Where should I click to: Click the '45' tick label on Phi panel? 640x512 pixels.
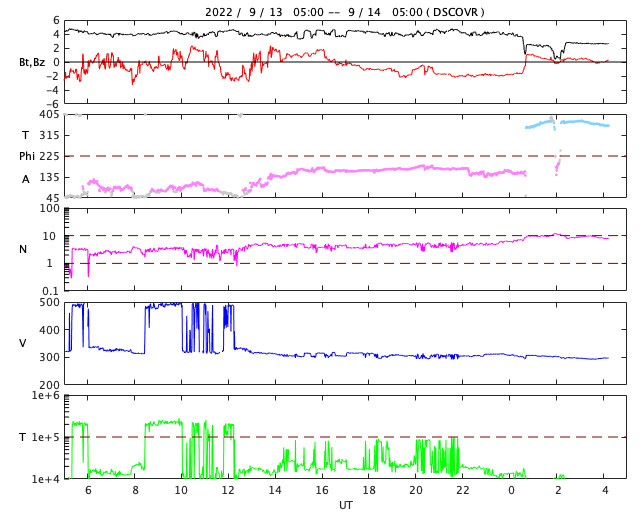pos(53,198)
